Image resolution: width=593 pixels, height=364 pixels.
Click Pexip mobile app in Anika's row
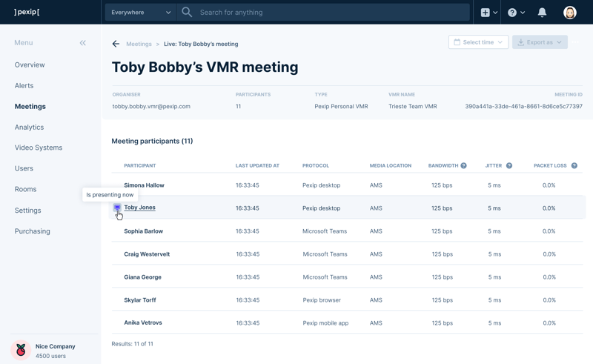pos(325,322)
